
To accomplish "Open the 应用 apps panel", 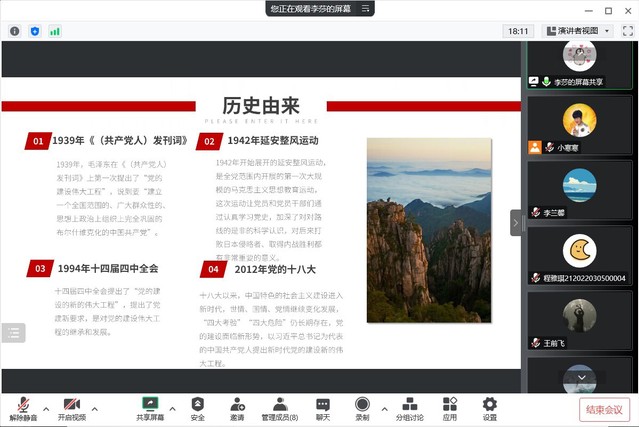I will pyautogui.click(x=450, y=409).
